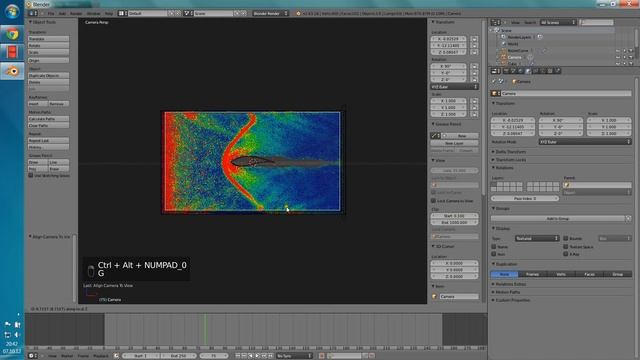Open the red app in the taskbar
Viewport: 640px width, 360px height.
click(12, 52)
